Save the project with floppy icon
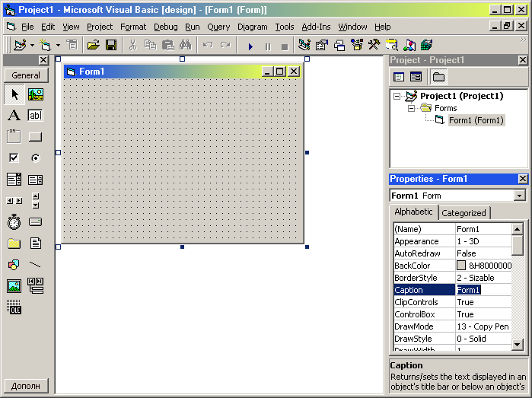Viewport: 532px width, 398px height. pyautogui.click(x=111, y=45)
